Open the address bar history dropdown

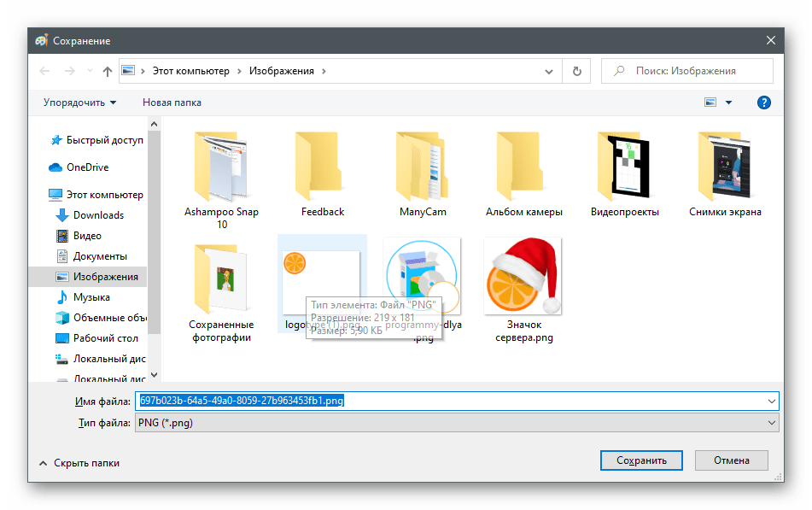553,71
